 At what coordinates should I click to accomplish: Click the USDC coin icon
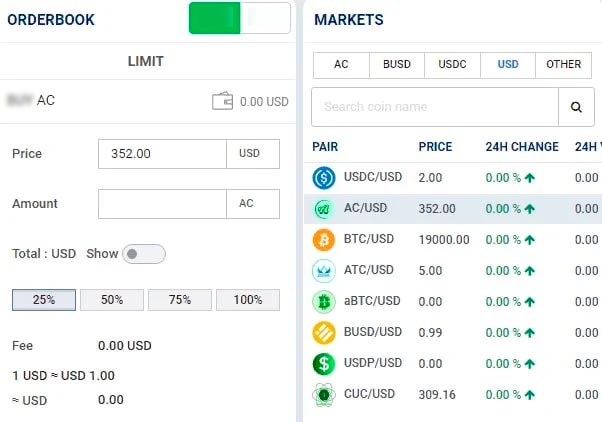point(324,178)
